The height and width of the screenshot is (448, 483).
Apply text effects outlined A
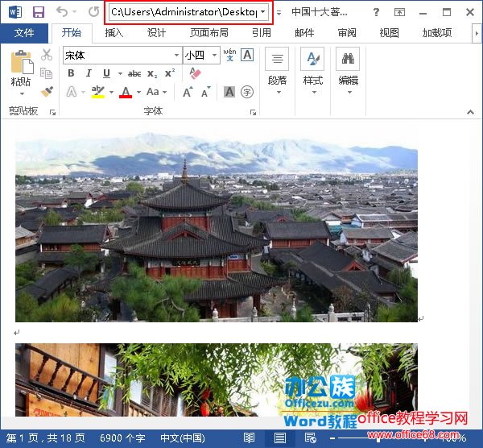click(x=72, y=92)
